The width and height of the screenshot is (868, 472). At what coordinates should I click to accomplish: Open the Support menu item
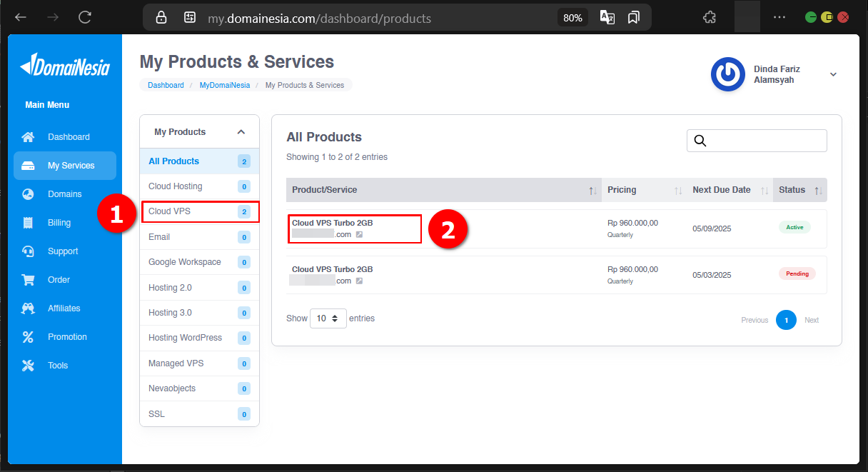click(x=65, y=251)
